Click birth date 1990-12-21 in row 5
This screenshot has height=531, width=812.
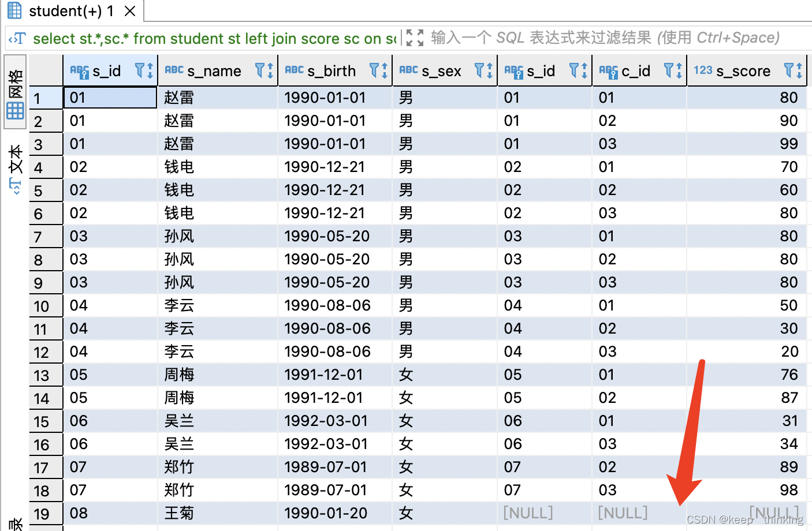click(335, 190)
